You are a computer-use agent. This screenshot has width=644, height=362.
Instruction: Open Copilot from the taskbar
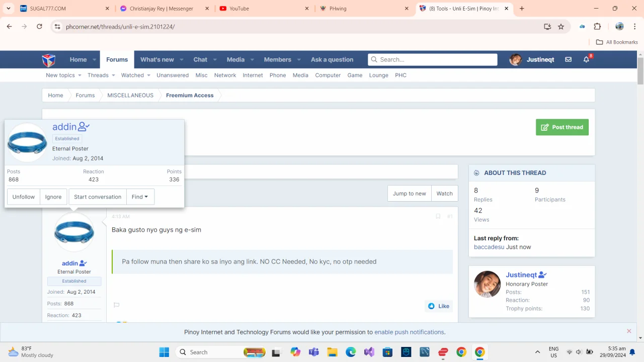pyautogui.click(x=295, y=352)
